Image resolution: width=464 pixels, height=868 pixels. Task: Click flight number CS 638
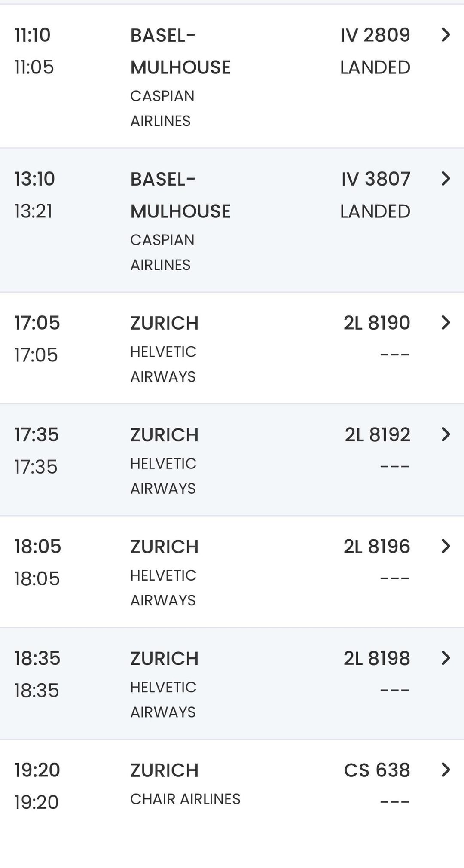point(377,770)
